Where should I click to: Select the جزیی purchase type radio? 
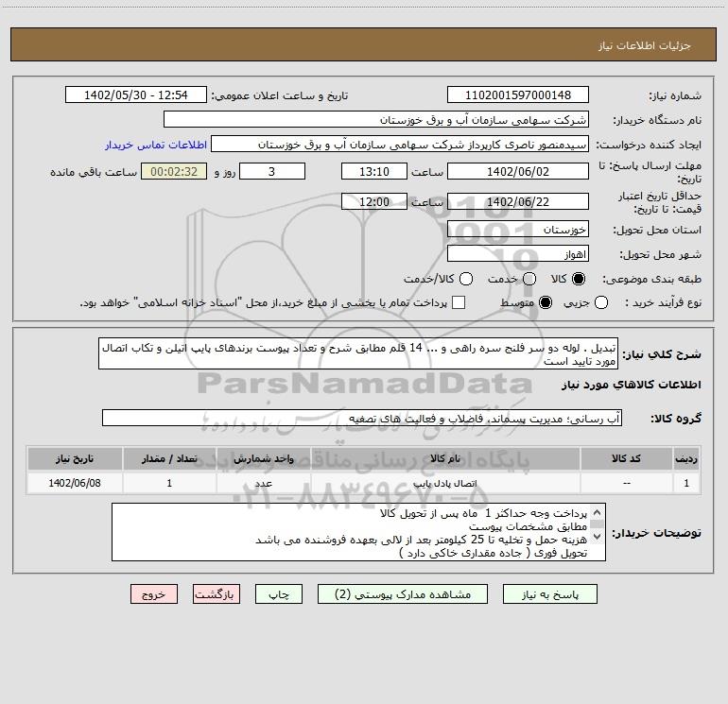[x=600, y=302]
